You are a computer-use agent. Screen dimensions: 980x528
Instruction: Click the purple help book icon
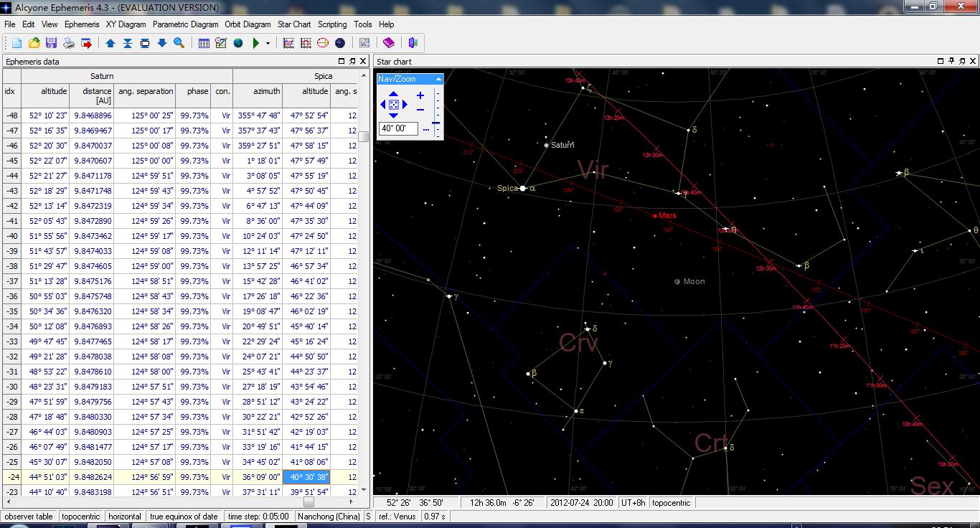389,43
